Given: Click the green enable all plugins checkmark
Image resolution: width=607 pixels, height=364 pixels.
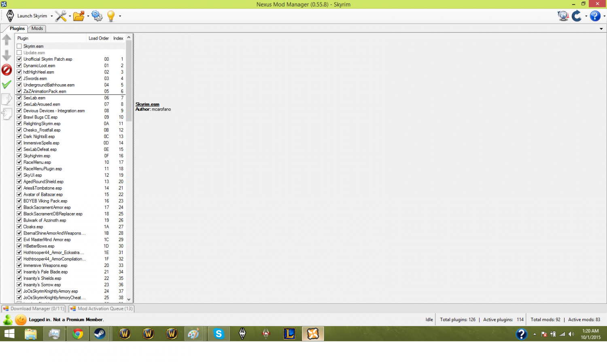Looking at the screenshot, I should pos(7,85).
